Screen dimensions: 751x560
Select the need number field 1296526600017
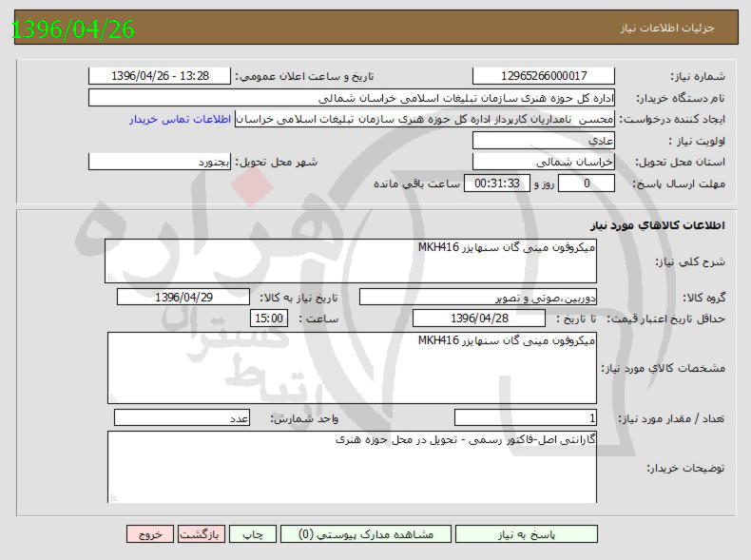[544, 76]
